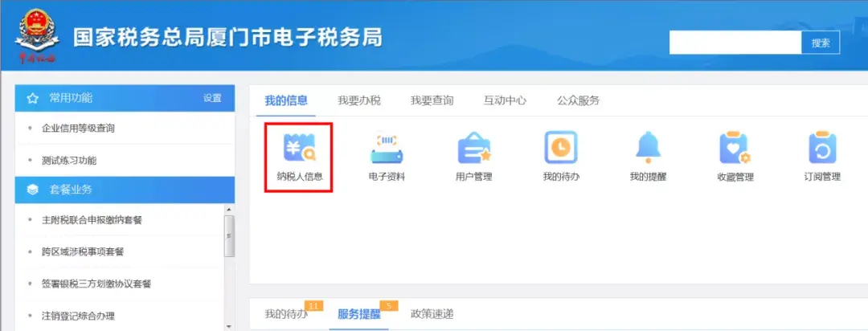Open 企业信用等级查询
Viewport: 868px width, 331px height.
point(79,129)
